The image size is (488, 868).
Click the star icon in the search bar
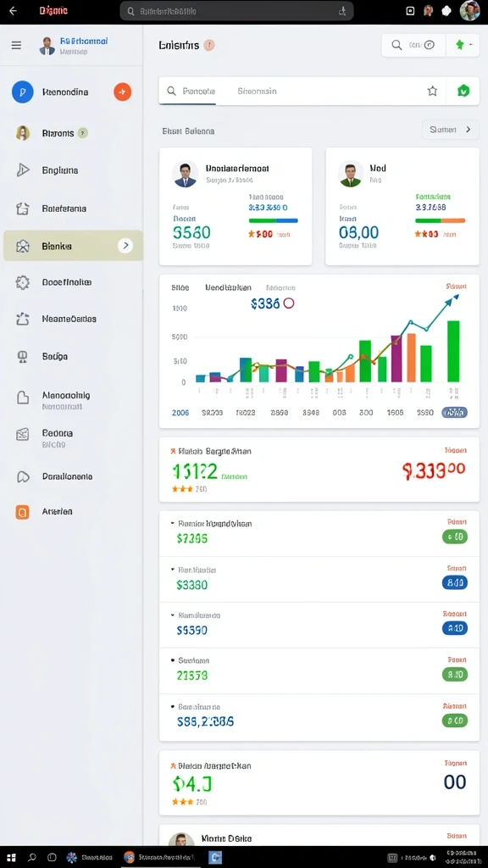click(x=432, y=92)
